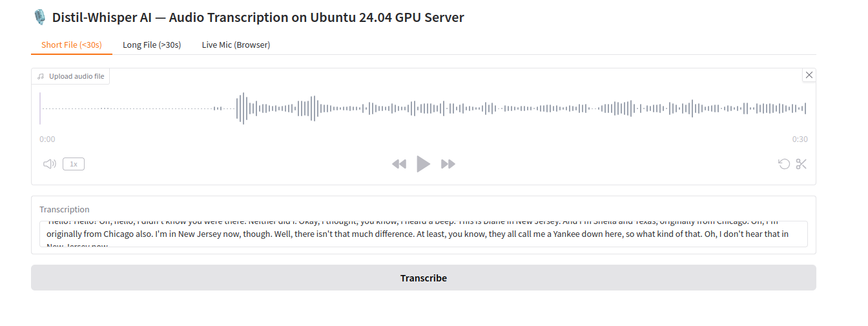
Task: Open the scissors trim tool
Action: point(801,164)
